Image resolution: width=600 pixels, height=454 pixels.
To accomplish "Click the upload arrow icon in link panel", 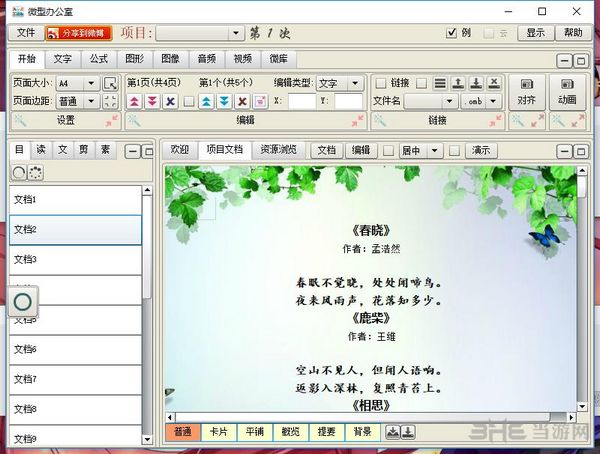I will coord(458,83).
